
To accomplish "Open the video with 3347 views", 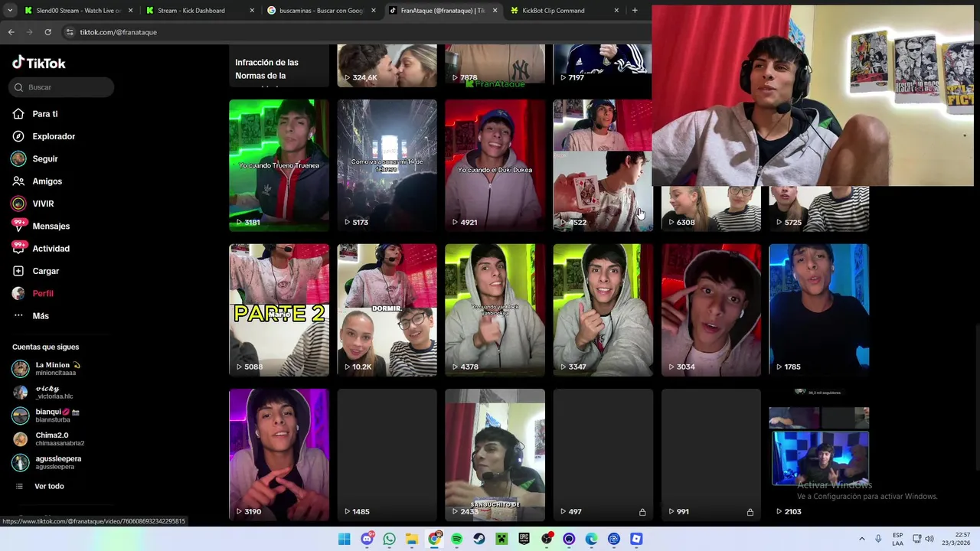I will pyautogui.click(x=603, y=310).
